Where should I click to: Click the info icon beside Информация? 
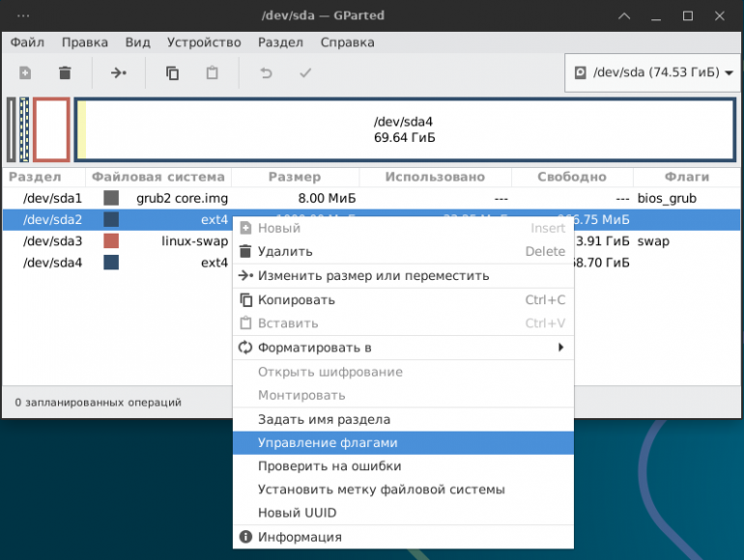click(x=245, y=537)
